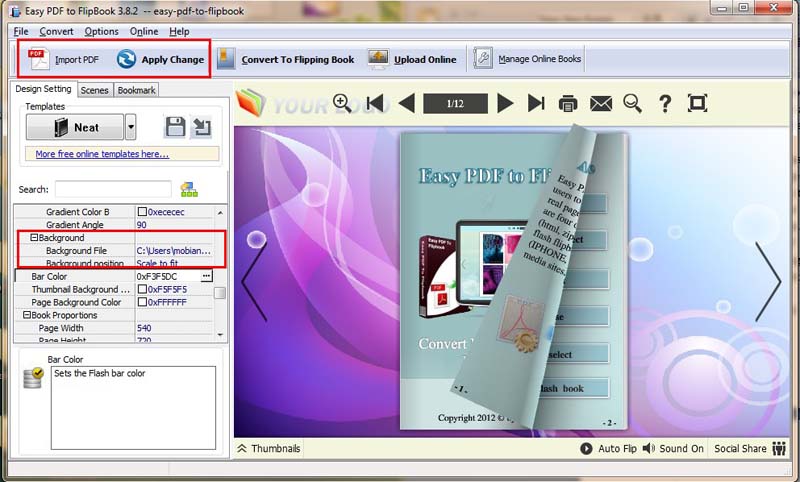Open Manage Online Books
800x482 pixels.
pyautogui.click(x=528, y=59)
